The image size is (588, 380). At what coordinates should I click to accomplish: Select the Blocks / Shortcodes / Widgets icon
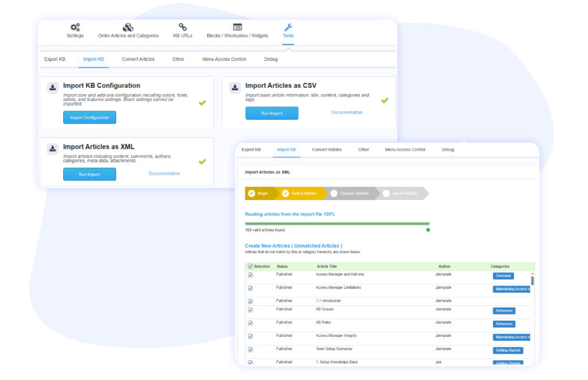(x=237, y=27)
